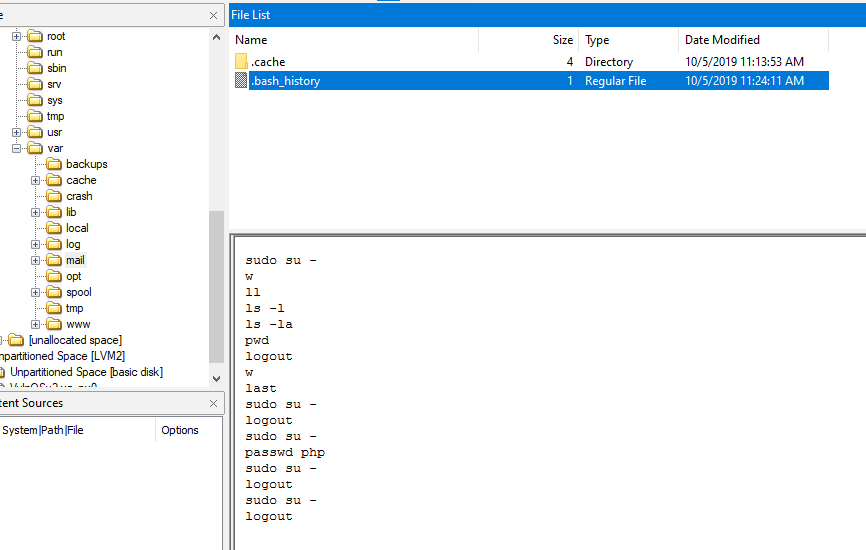Viewport: 866px width, 550px height.
Task: Collapse the var folder node
Action: (17, 148)
